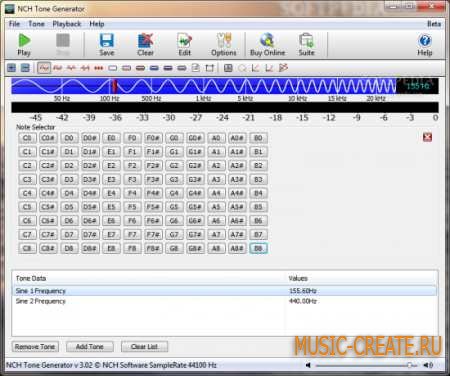Viewport: 450px width, 376px height.
Task: Close the Note Selector with red X
Action: 427,137
